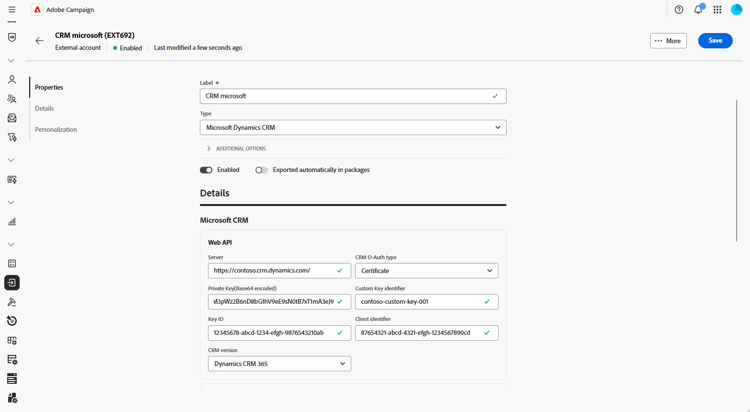Screen dimensions: 750x412
Task: Toggle the Enabled switch off
Action: [x=206, y=170]
